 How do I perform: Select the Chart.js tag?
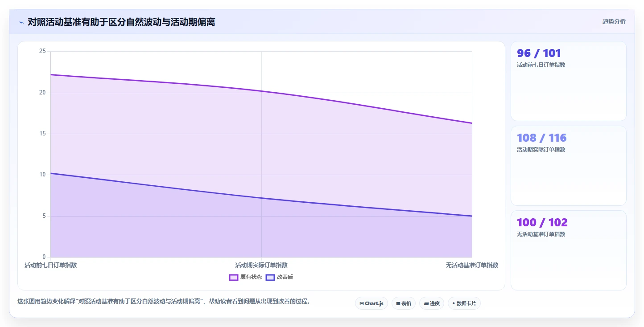(372, 303)
